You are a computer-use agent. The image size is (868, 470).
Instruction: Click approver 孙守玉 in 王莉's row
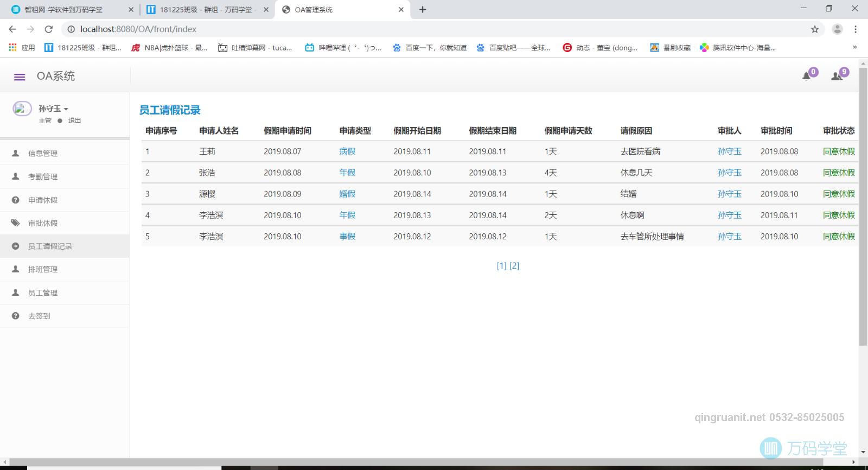pyautogui.click(x=729, y=151)
